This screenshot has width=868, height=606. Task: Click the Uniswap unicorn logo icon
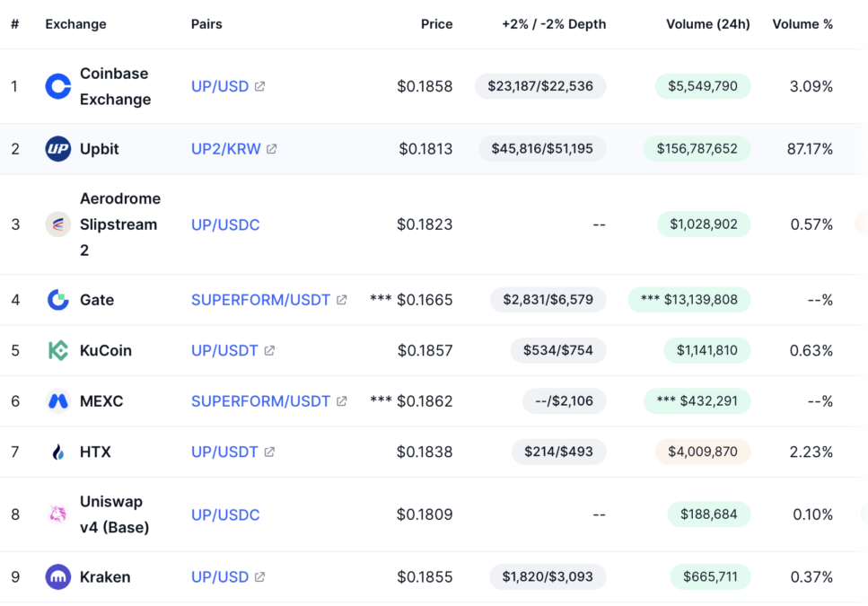[58, 514]
